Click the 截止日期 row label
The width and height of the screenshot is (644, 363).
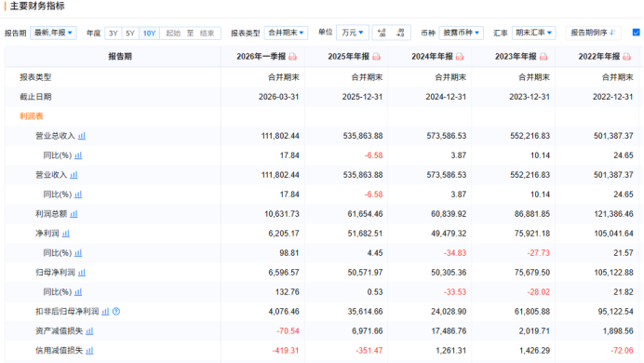coord(35,97)
